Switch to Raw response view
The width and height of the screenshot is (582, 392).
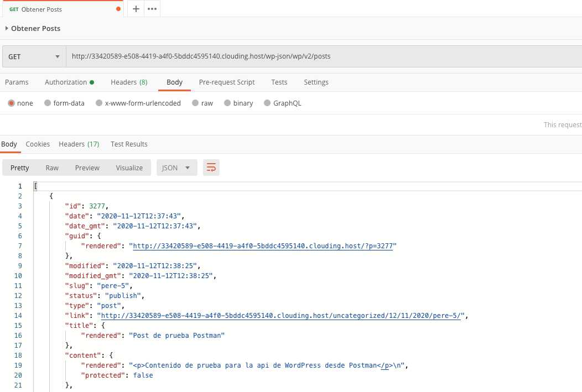[52, 168]
